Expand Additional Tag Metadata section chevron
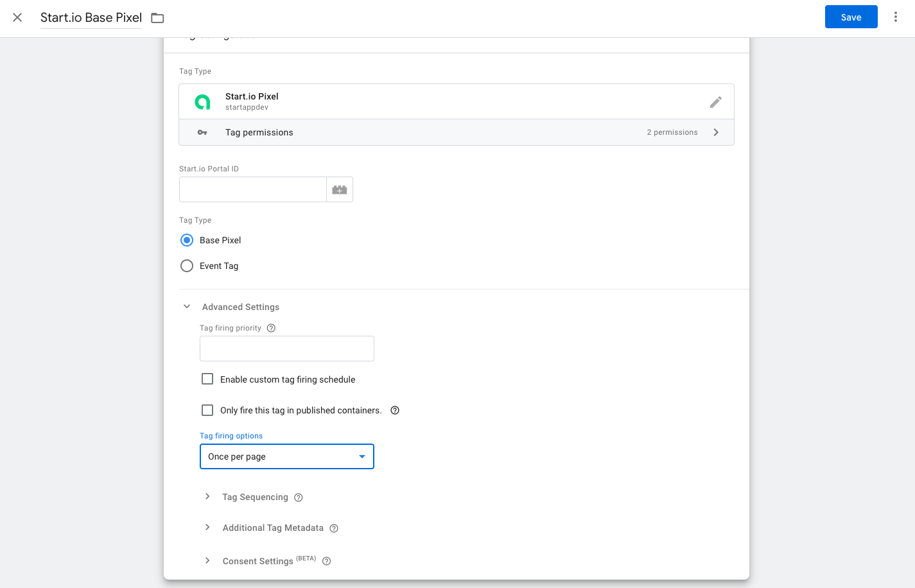Viewport: 915px width, 588px height. pos(207,528)
